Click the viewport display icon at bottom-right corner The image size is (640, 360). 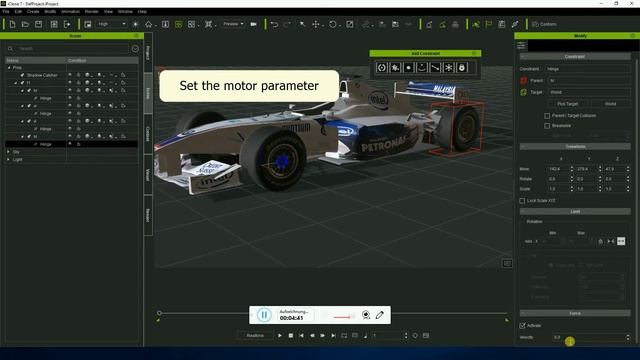pos(507,264)
